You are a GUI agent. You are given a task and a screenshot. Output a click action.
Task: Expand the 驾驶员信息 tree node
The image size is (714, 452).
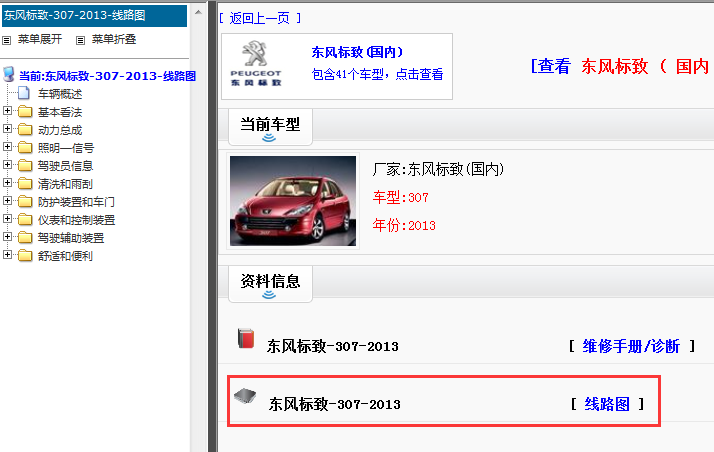pyautogui.click(x=7, y=165)
